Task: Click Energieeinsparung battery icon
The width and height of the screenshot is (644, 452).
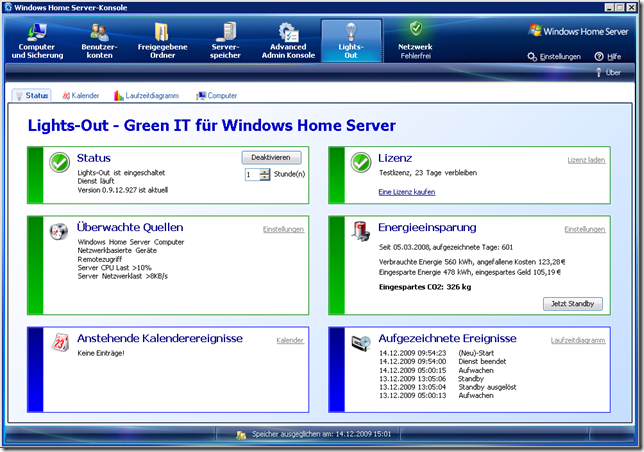Action: [x=361, y=231]
